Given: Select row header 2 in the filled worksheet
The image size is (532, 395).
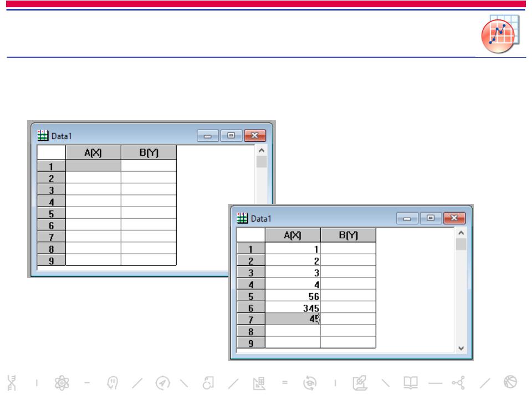Looking at the screenshot, I should (x=250, y=261).
